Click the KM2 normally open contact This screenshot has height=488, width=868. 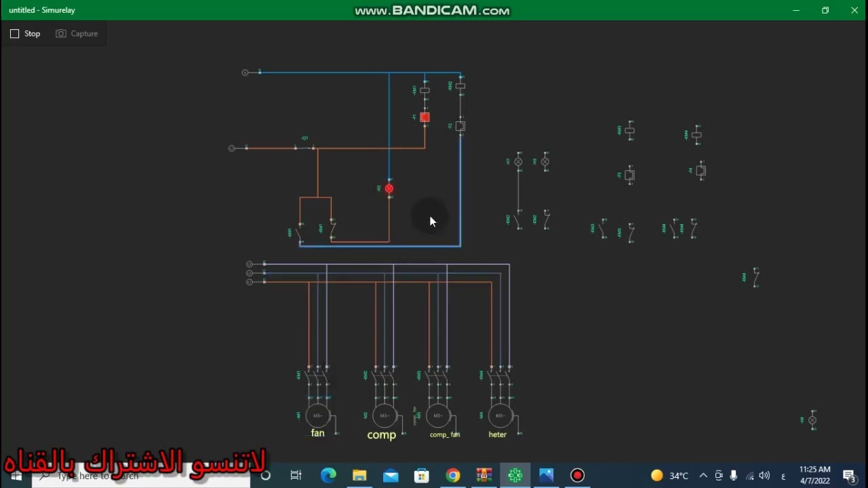(x=519, y=220)
